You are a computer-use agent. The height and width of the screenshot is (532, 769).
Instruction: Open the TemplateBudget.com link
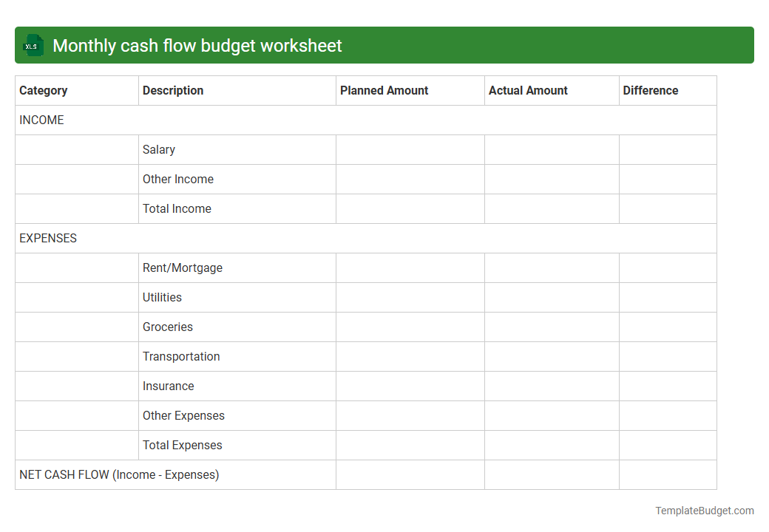tap(705, 510)
